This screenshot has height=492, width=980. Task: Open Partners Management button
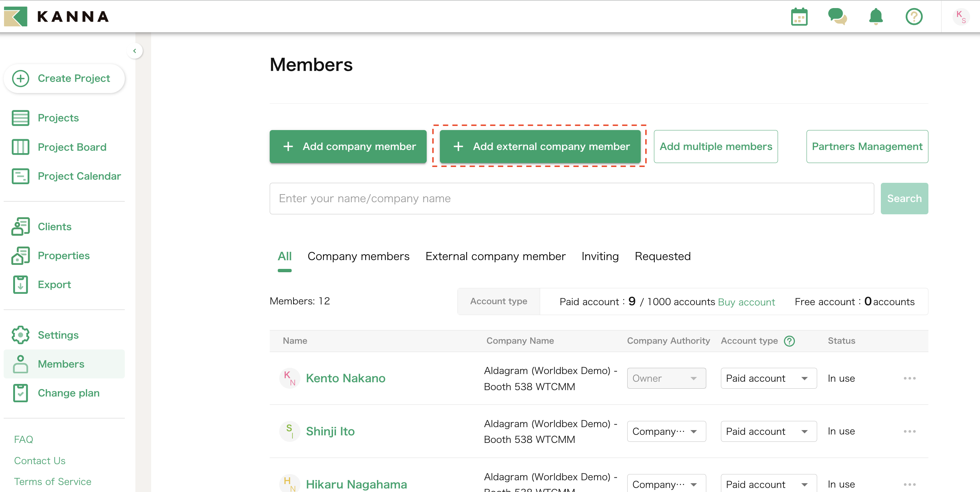(x=867, y=147)
